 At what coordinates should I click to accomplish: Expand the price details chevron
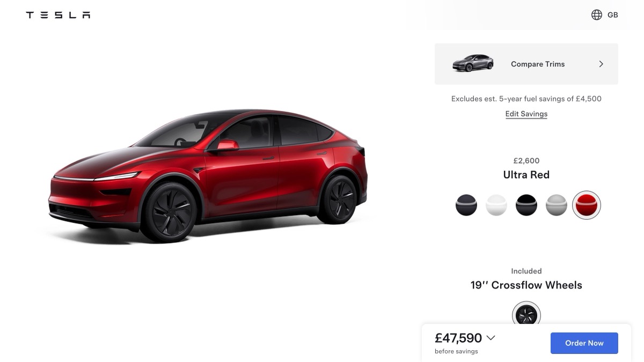[x=491, y=338]
